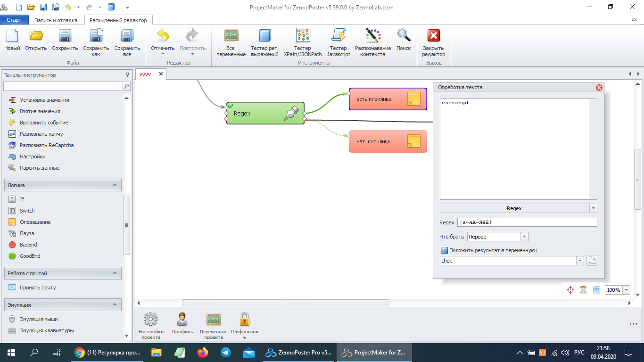Viewport: 644px width, 362px height.
Task: Select Установка значения tool item
Action: click(x=44, y=100)
